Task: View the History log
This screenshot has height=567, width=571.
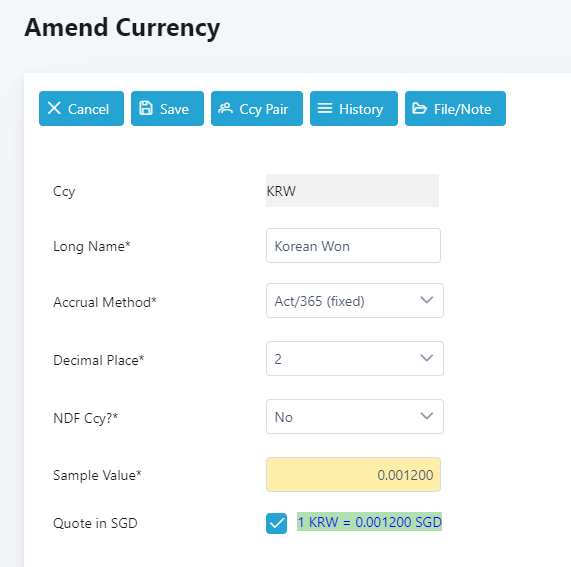Action: 354,109
